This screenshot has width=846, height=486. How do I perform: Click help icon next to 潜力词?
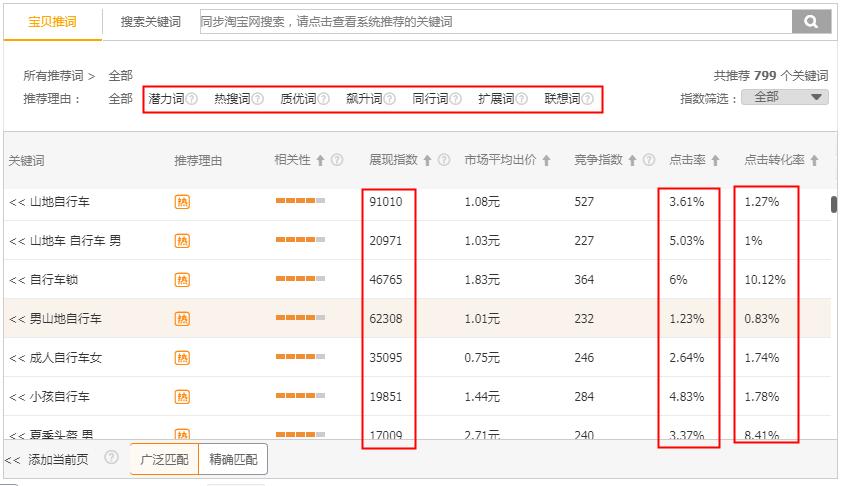(192, 99)
